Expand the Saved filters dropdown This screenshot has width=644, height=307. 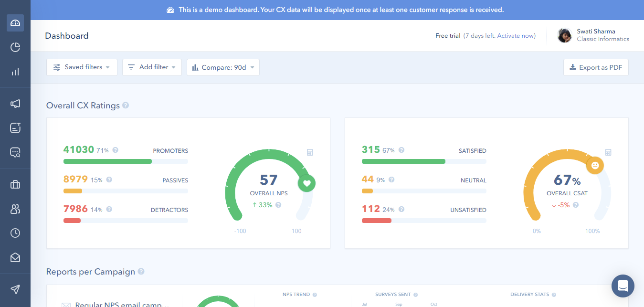(x=82, y=67)
